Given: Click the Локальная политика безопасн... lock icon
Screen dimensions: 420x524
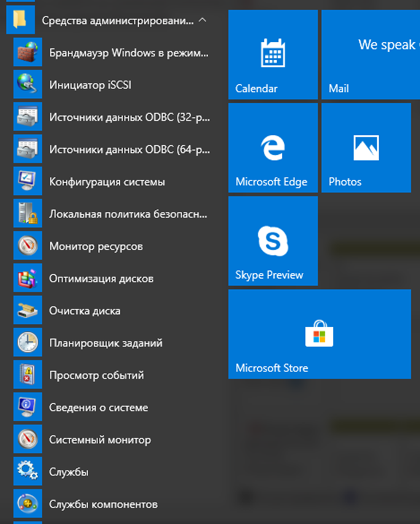Looking at the screenshot, I should click(28, 213).
